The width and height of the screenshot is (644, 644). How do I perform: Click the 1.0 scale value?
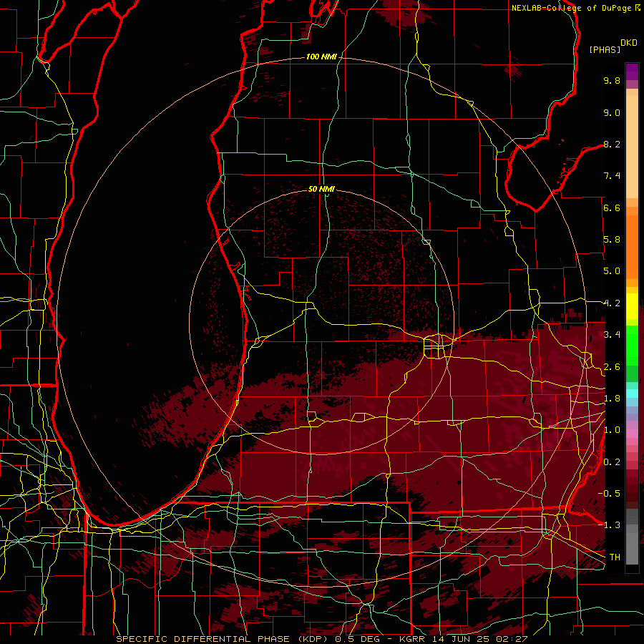(x=612, y=430)
